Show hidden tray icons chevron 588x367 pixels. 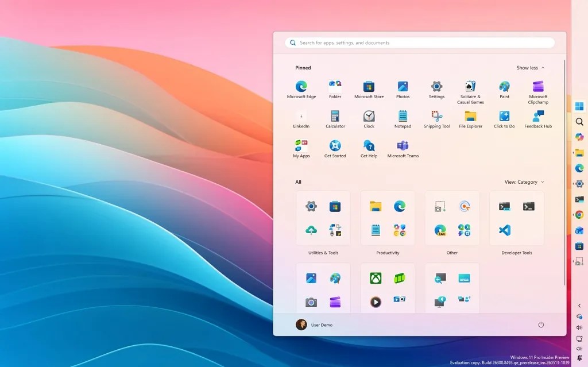(579, 306)
